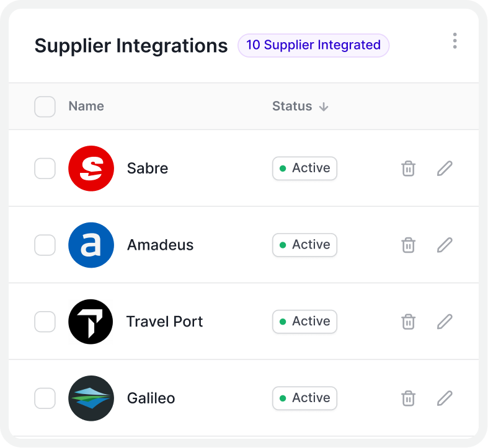
Task: Click the Galileo logo avatar
Action: (91, 398)
